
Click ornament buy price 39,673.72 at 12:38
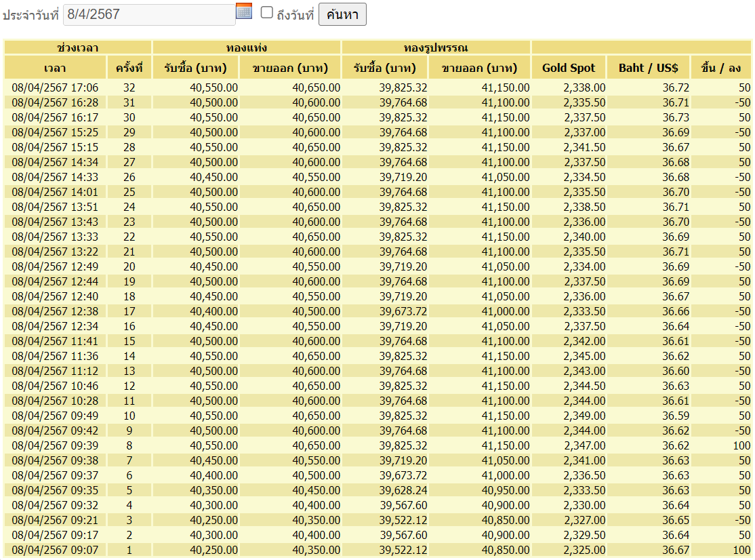[x=403, y=312]
